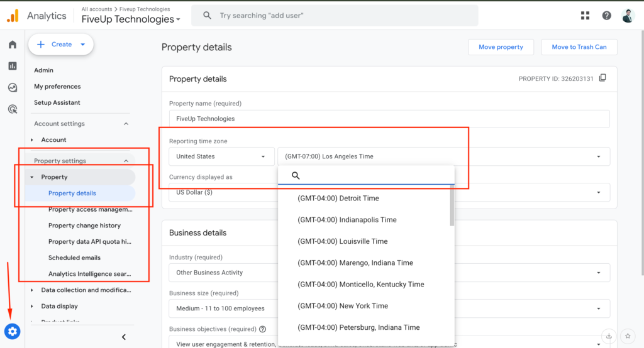This screenshot has width=644, height=348.
Task: Open Analytics Intelligence search history
Action: coord(90,274)
